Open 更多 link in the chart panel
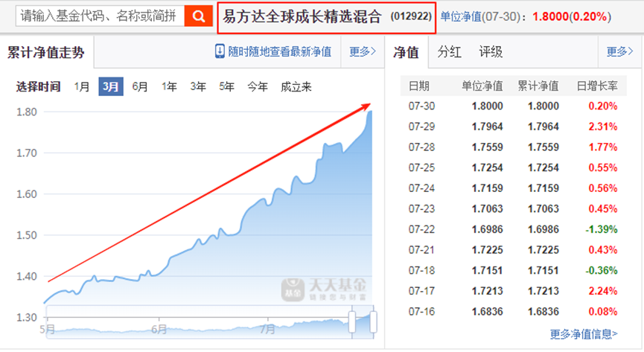644x352 pixels. coord(363,51)
